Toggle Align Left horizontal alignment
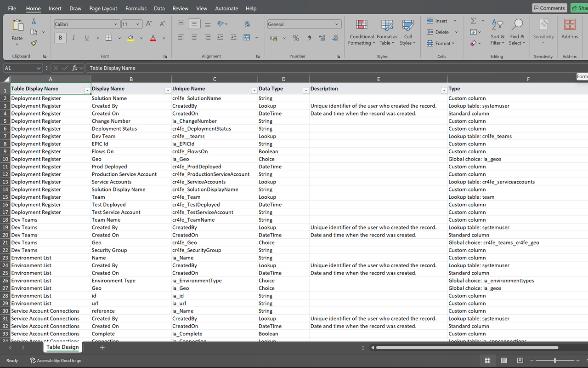The width and height of the screenshot is (588, 368). click(x=181, y=38)
